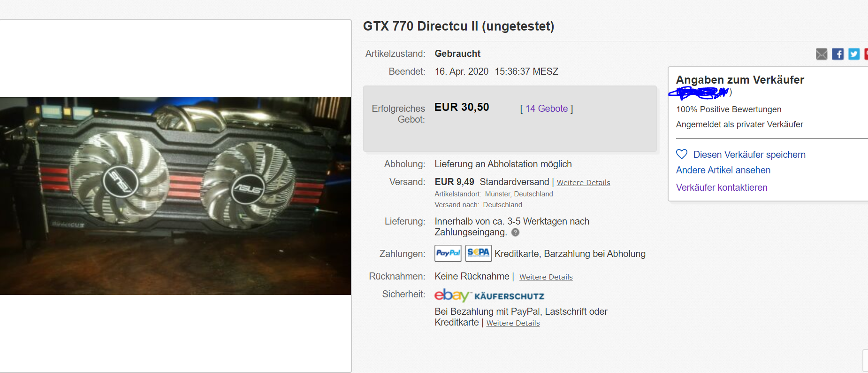Click heart icon to save seller
The height and width of the screenshot is (373, 868).
coord(682,154)
